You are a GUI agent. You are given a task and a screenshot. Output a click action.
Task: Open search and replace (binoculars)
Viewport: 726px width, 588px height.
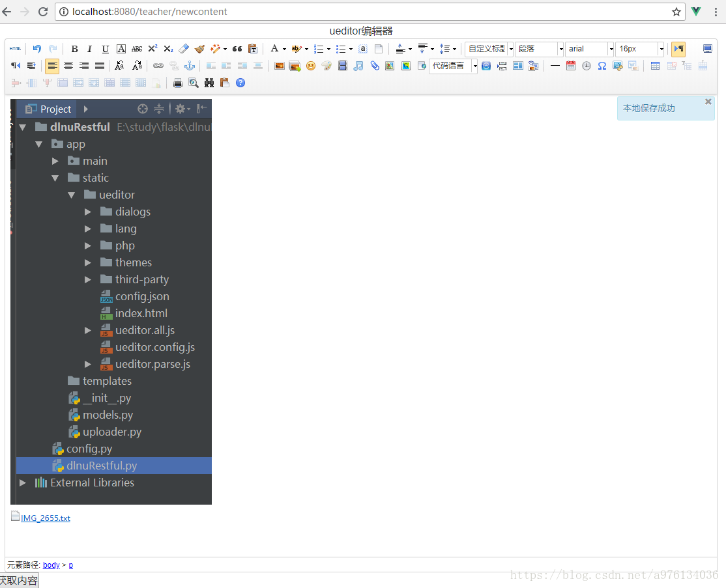tap(209, 83)
